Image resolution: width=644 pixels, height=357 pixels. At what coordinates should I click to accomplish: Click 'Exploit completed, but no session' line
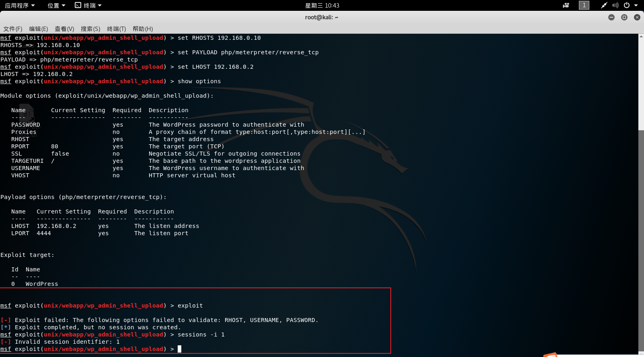(x=91, y=327)
